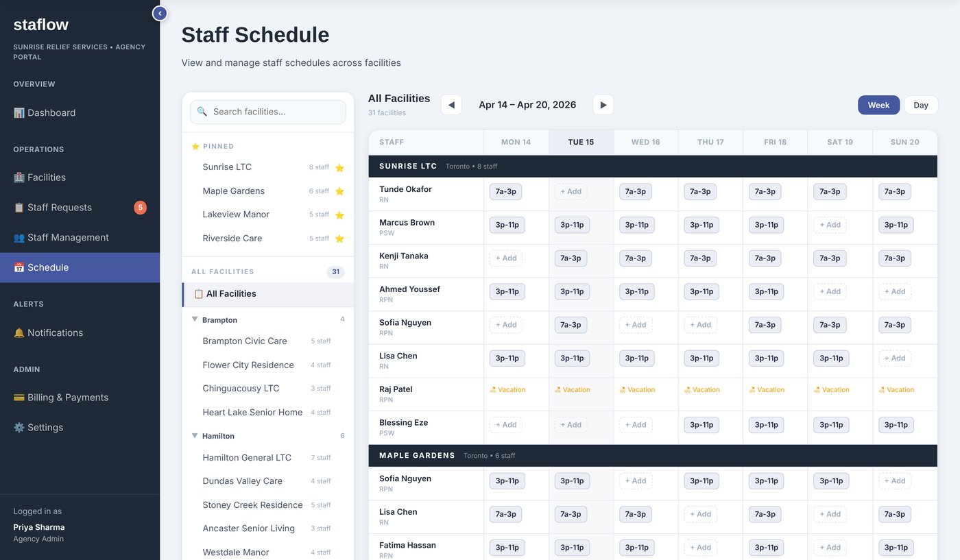Select Maple Gardens in the pinned list
This screenshot has width=960, height=560.
click(x=268, y=191)
